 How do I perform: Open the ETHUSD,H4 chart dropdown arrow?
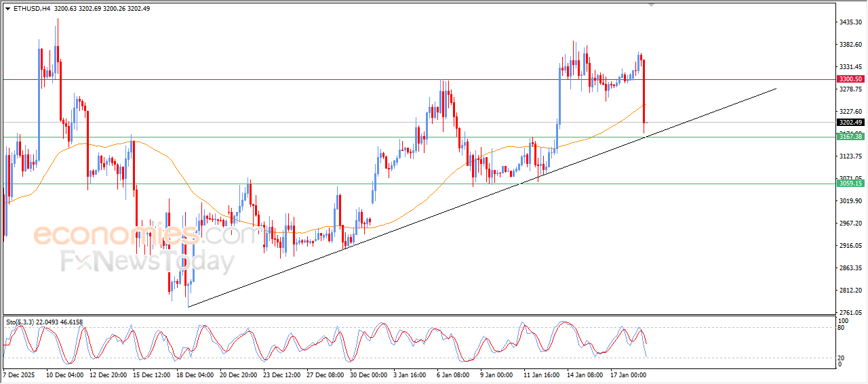[x=7, y=9]
